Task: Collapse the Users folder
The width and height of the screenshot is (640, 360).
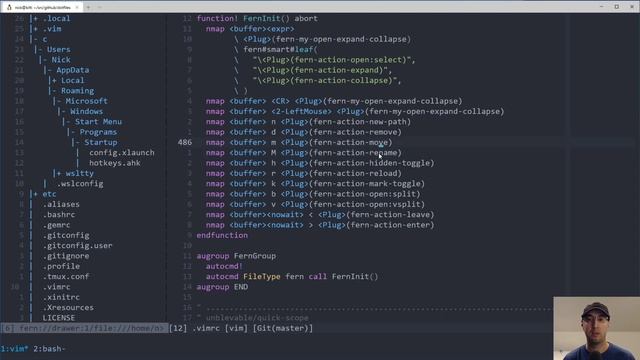Action: pyautogui.click(x=58, y=49)
